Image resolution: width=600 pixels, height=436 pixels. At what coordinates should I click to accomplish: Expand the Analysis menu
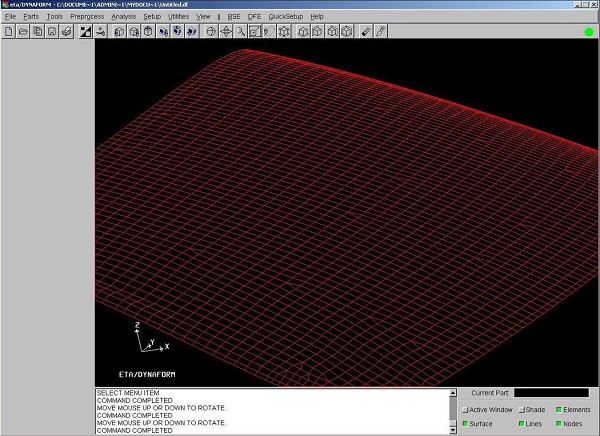coord(123,17)
